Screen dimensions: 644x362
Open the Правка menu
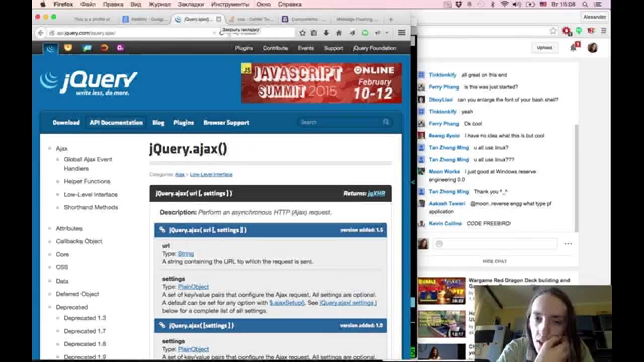113,4
